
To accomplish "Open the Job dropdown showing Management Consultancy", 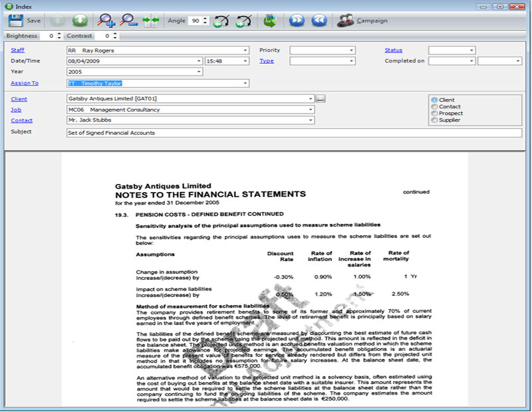I will coord(311,110).
